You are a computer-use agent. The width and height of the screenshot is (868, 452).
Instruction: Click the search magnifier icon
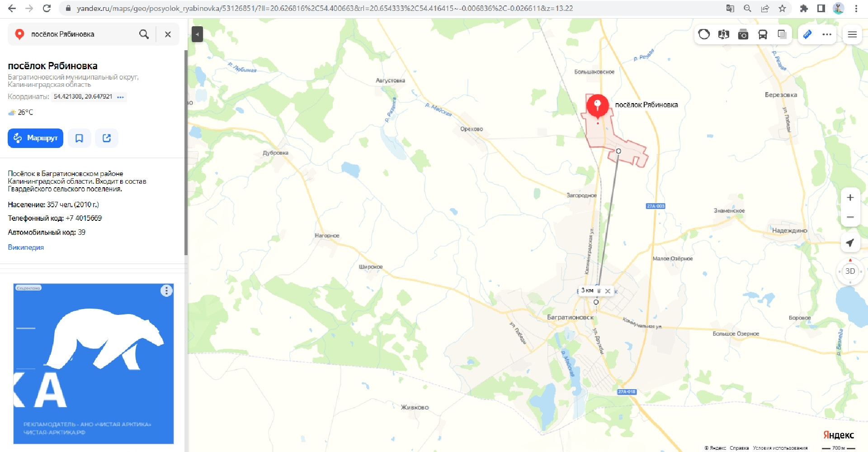point(144,34)
